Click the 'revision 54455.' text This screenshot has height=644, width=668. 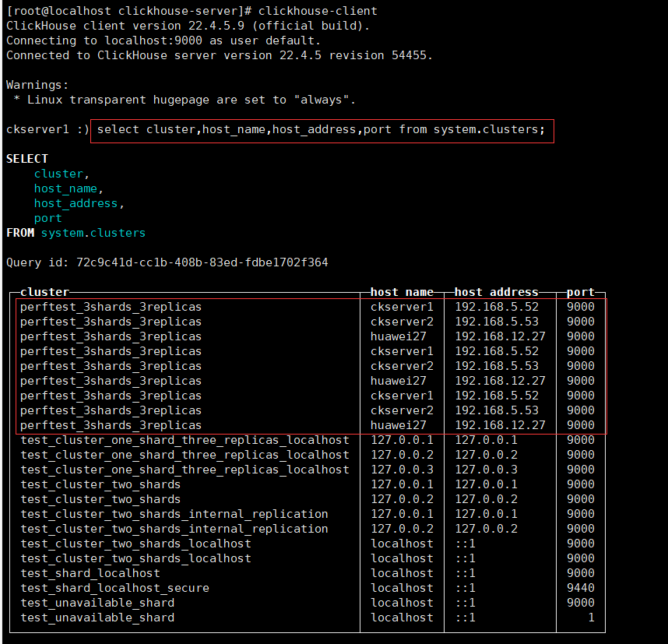point(381,55)
